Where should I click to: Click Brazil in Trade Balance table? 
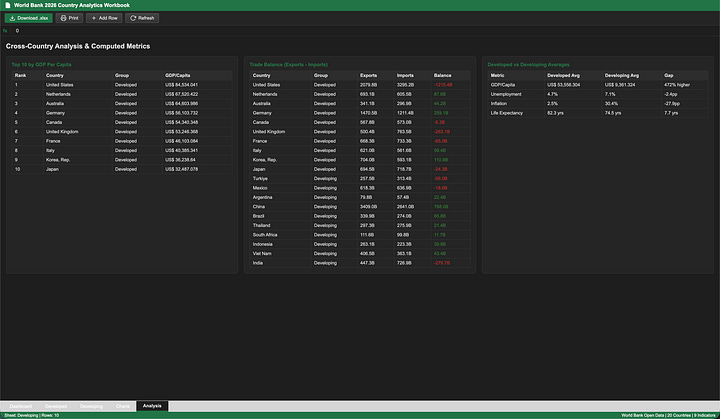[259, 216]
